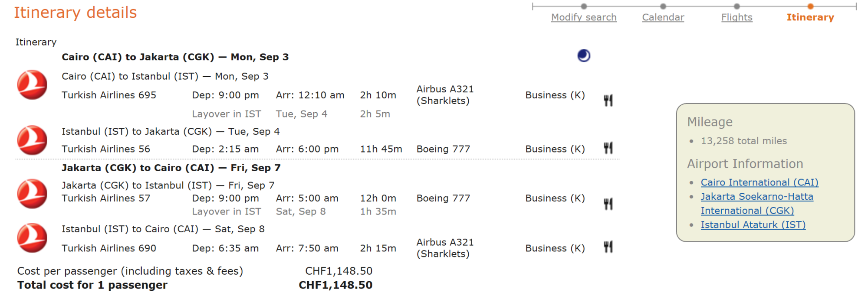The image size is (868, 299).
Task: Open Jakarta Soekarno-Hatta International (CGK) link
Action: 757,197
